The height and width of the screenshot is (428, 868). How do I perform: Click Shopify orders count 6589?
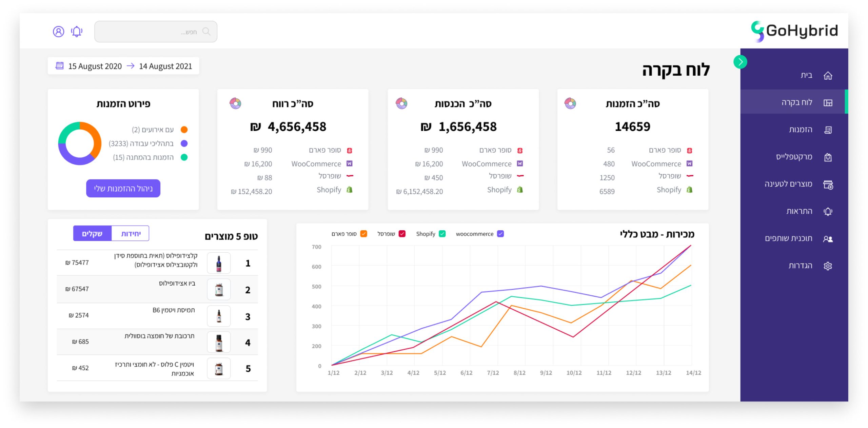[607, 191]
